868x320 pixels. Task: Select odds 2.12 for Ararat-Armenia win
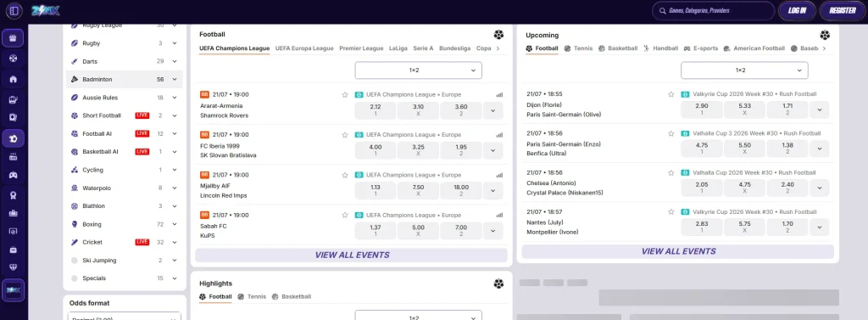tap(376, 110)
